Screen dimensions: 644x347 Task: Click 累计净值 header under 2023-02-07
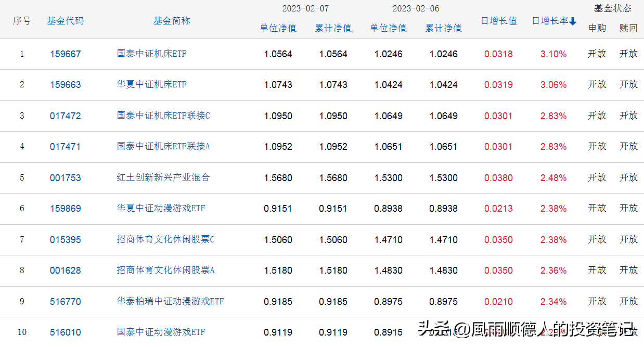tap(333, 28)
